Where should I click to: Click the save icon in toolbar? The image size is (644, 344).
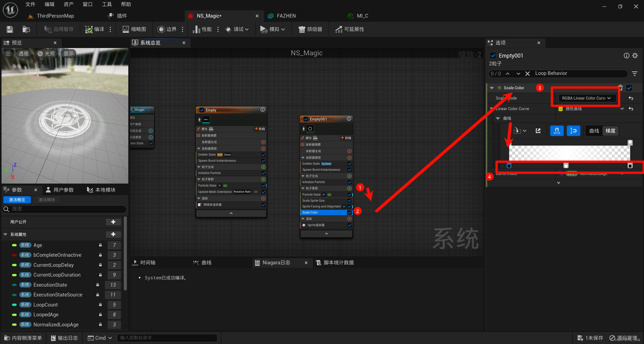[x=10, y=29]
